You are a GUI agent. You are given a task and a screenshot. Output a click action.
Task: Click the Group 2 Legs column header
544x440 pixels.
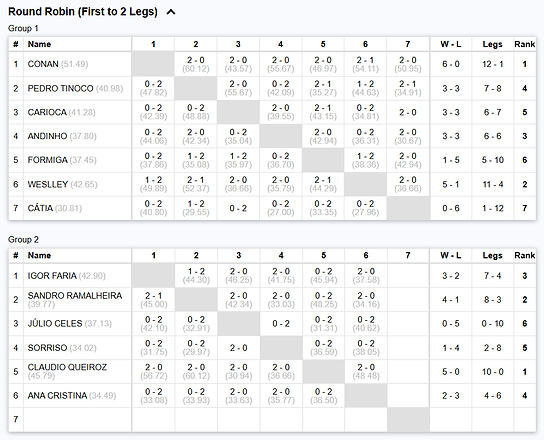(492, 256)
